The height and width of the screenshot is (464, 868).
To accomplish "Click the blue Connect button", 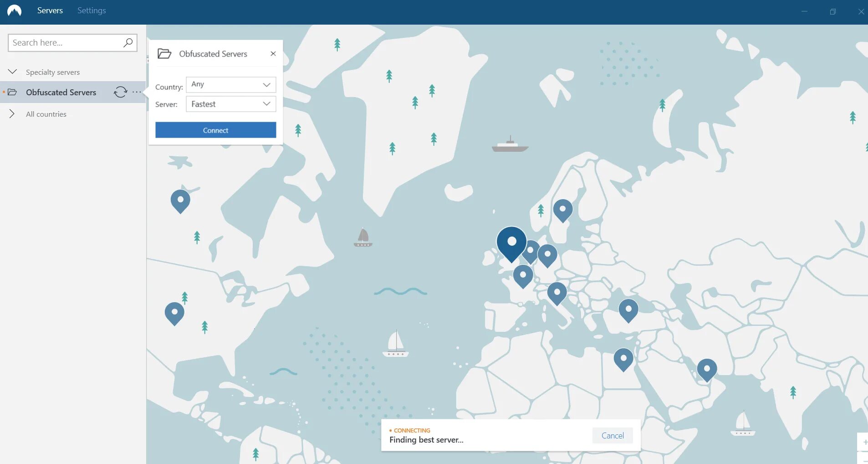I will [x=215, y=130].
